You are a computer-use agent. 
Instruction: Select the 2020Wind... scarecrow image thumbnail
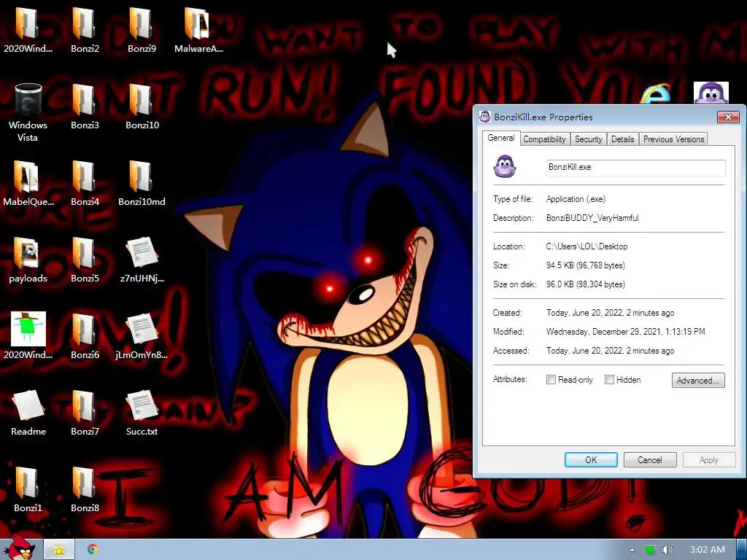[28, 329]
